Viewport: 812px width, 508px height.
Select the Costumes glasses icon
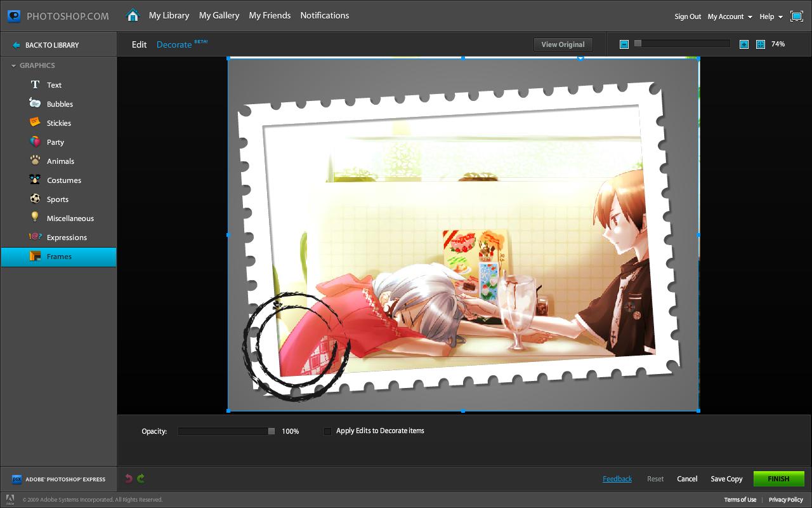click(x=35, y=180)
